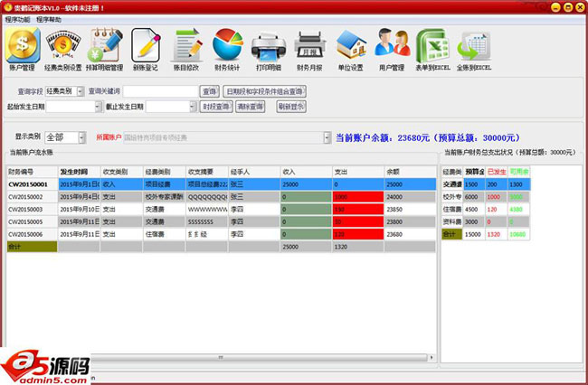Viewport: 588px width, 385px height.
Task: Start 新账登记 new entry registration
Action: pyautogui.click(x=146, y=49)
